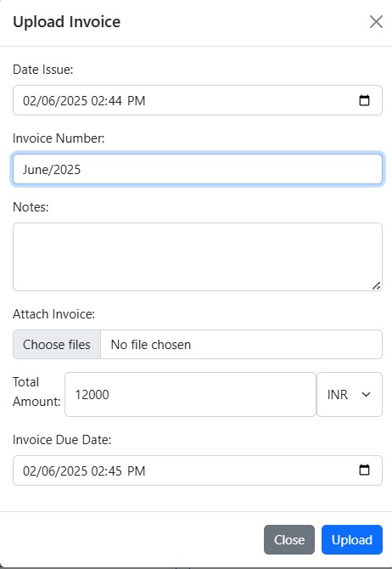Open the Date Issue calendar picker icon
The width and height of the screenshot is (392, 569).
[x=364, y=100]
